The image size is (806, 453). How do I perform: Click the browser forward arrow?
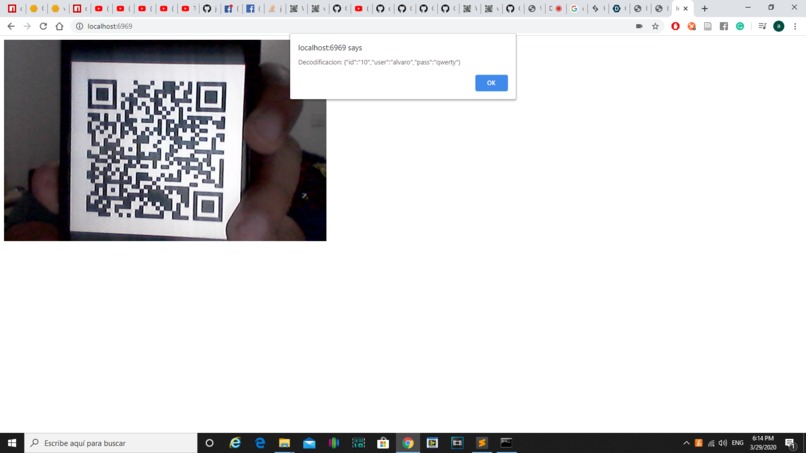pyautogui.click(x=27, y=26)
